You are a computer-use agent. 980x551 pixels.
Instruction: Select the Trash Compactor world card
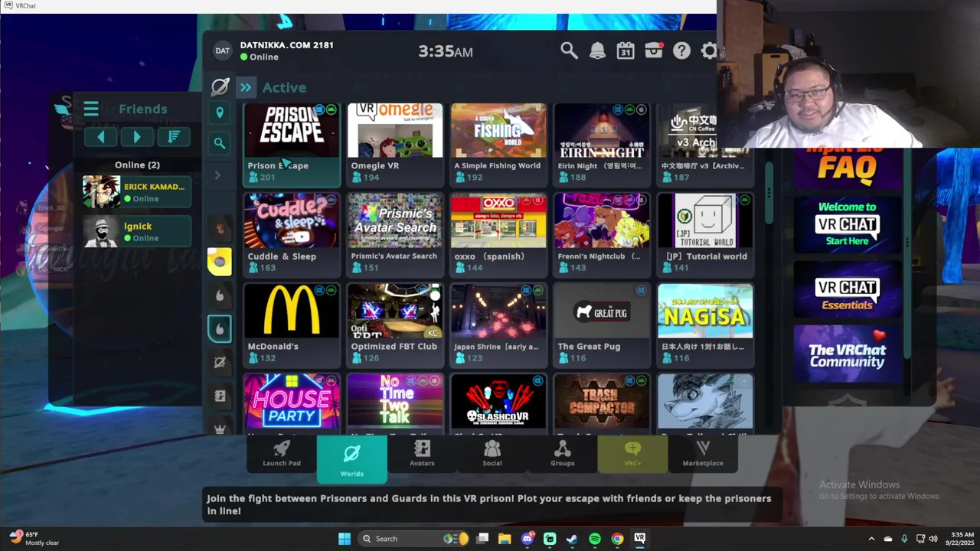click(602, 404)
